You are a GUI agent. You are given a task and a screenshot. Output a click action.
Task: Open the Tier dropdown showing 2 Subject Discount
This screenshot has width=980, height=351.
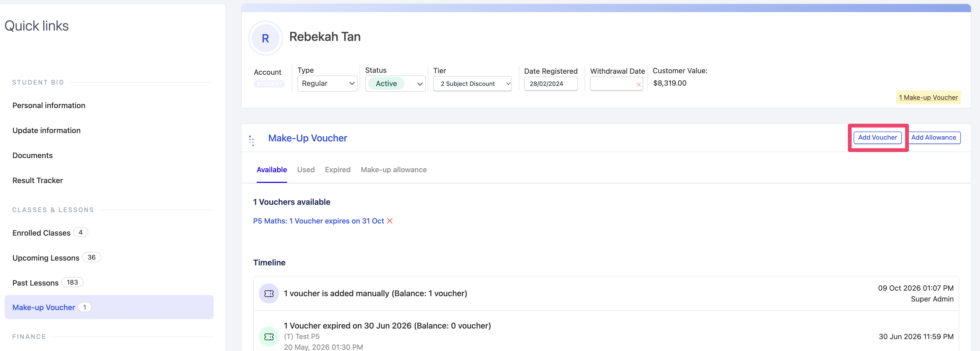tap(472, 84)
